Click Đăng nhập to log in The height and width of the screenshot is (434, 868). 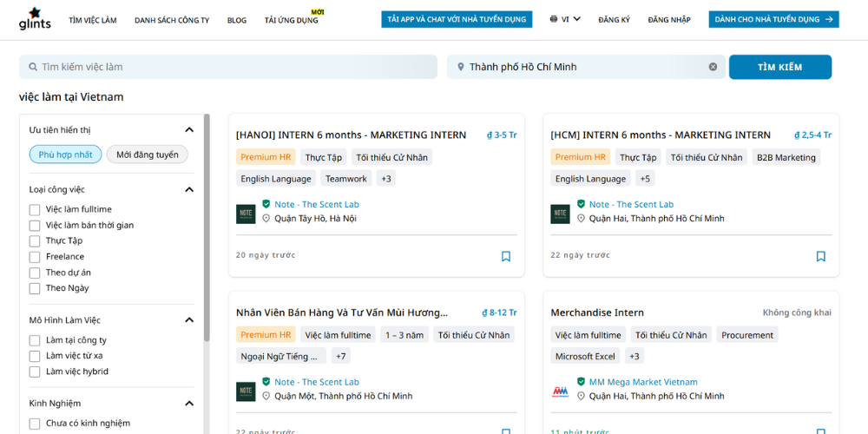coord(669,20)
